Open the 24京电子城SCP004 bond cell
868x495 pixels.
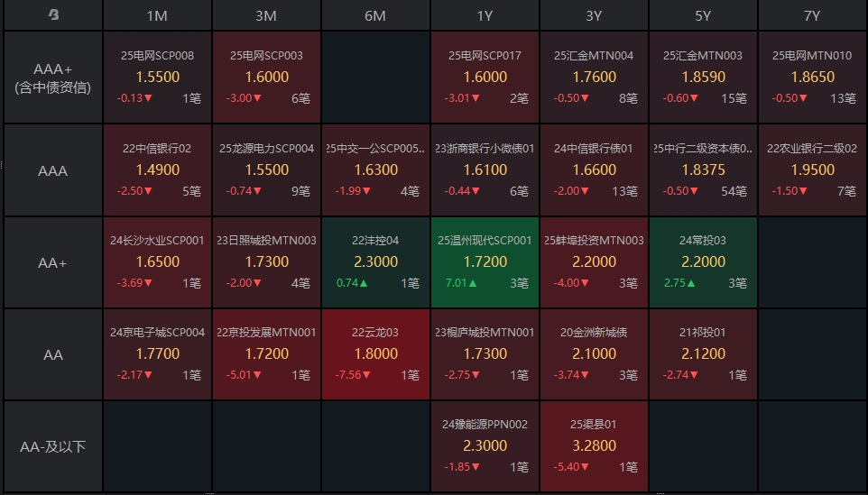(158, 354)
